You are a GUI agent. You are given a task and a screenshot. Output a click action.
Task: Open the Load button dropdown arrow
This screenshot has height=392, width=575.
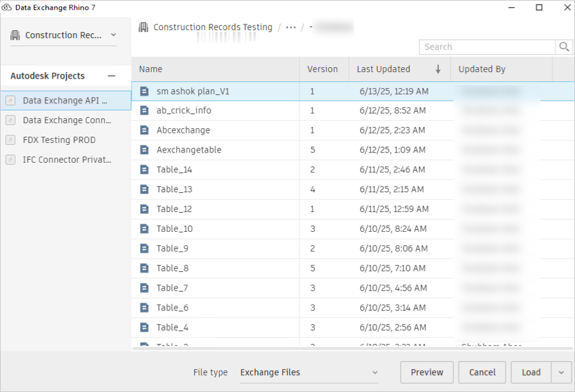561,373
